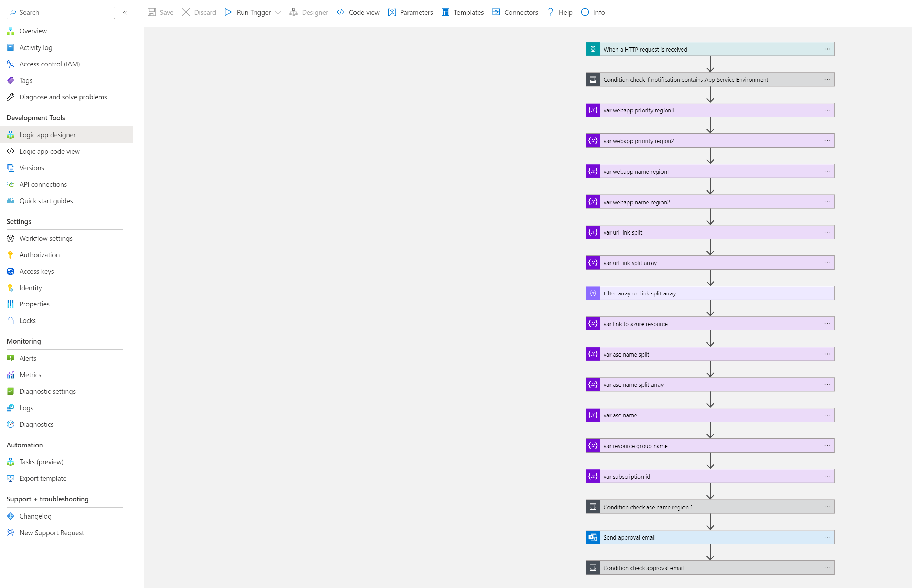Open the Parameters panel
The image size is (912, 588).
(410, 12)
